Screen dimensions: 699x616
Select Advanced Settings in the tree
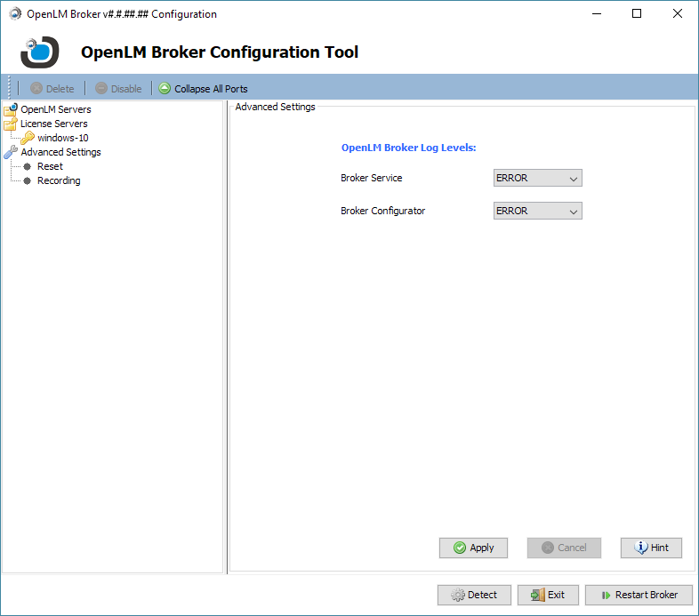[x=60, y=152]
